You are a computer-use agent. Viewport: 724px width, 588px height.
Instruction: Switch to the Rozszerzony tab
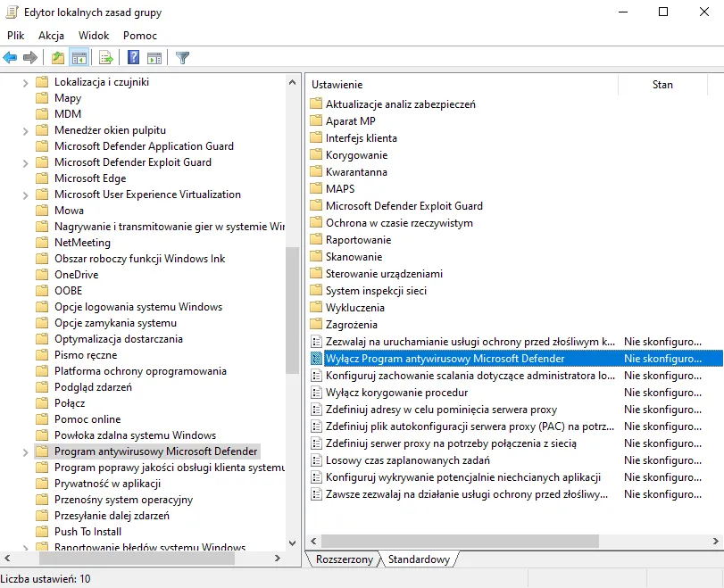(x=344, y=559)
